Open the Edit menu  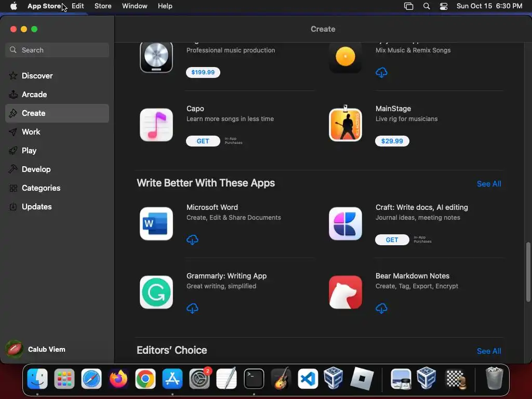pos(78,6)
